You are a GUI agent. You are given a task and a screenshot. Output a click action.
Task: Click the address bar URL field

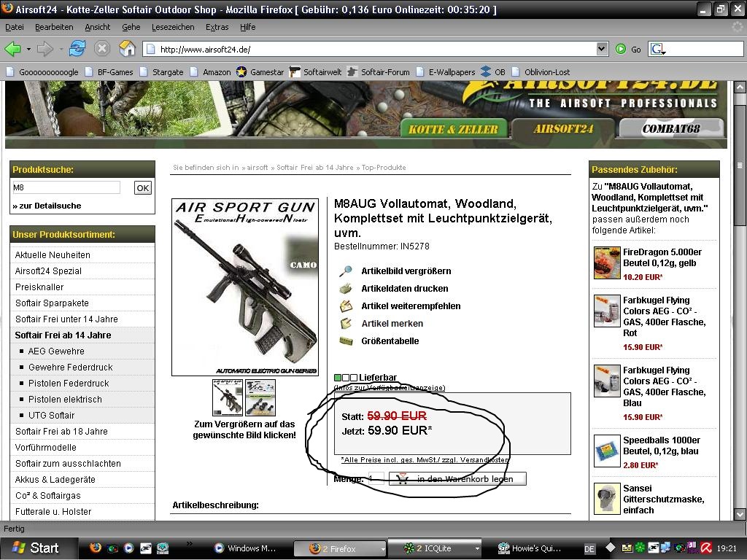370,49
